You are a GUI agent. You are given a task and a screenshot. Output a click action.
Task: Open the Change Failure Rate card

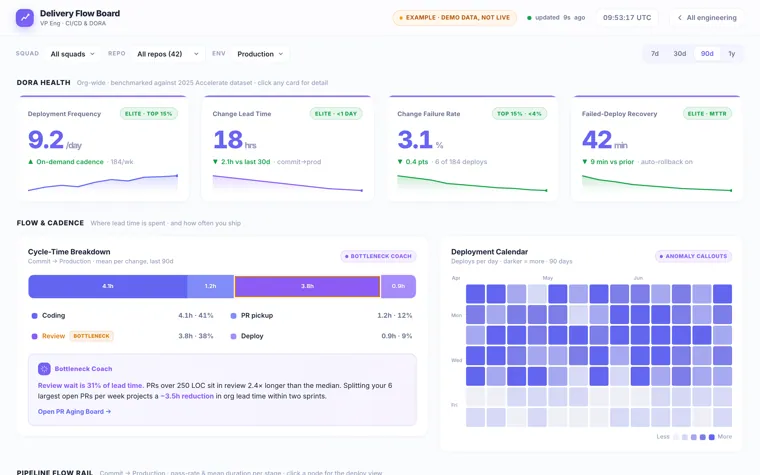point(472,148)
